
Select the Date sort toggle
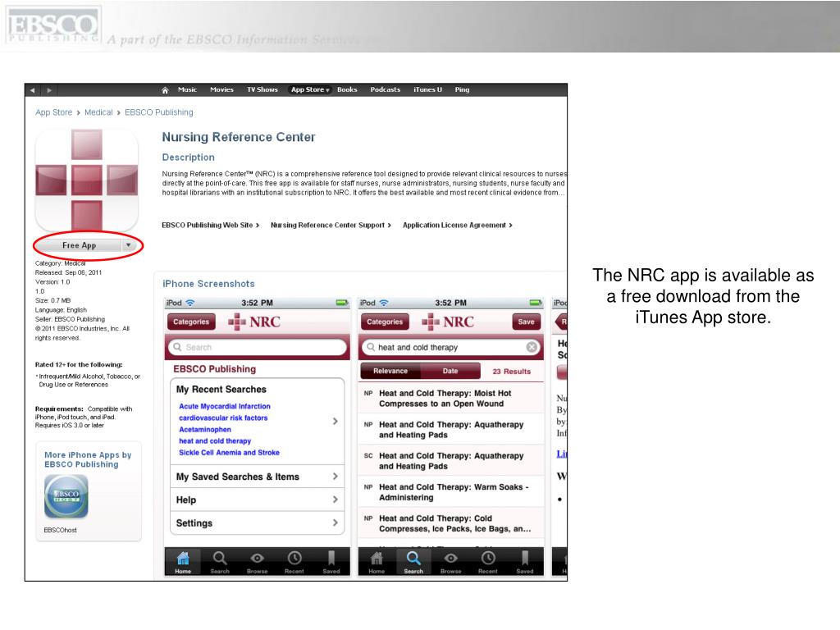(x=450, y=371)
